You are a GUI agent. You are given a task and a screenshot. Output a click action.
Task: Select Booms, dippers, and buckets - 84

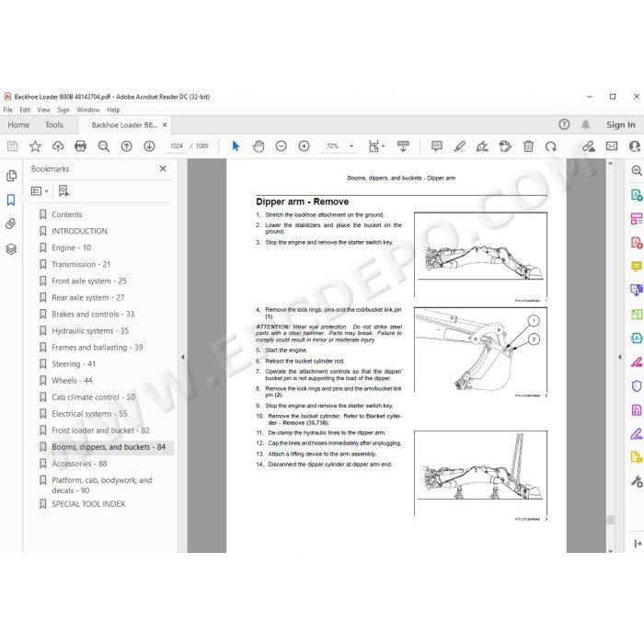(109, 447)
